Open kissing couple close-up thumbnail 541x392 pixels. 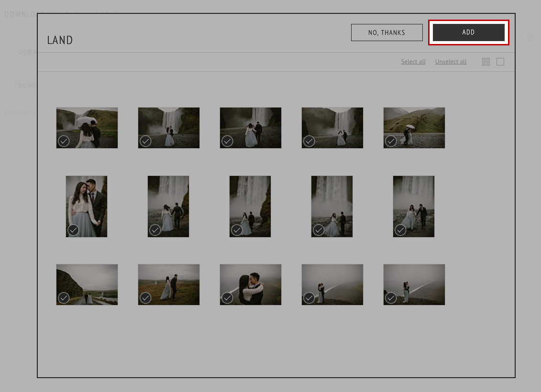(x=251, y=285)
